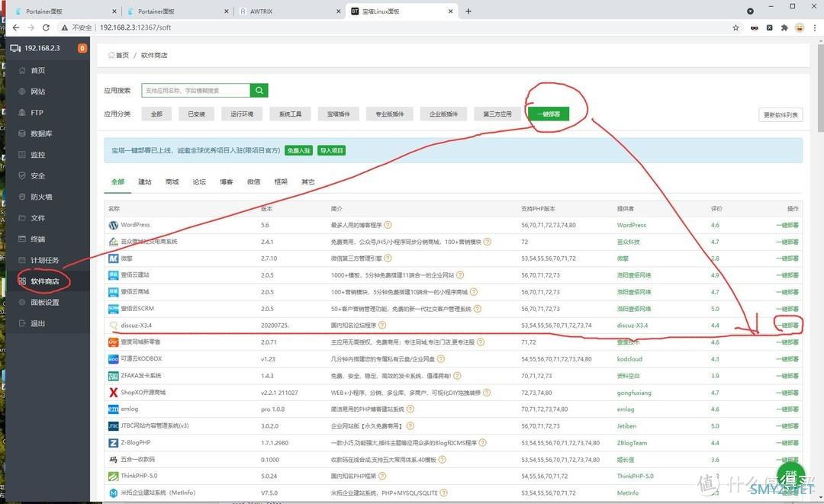The height and width of the screenshot is (504, 824).
Task: Switch to 商城 sub-tab
Action: [172, 181]
